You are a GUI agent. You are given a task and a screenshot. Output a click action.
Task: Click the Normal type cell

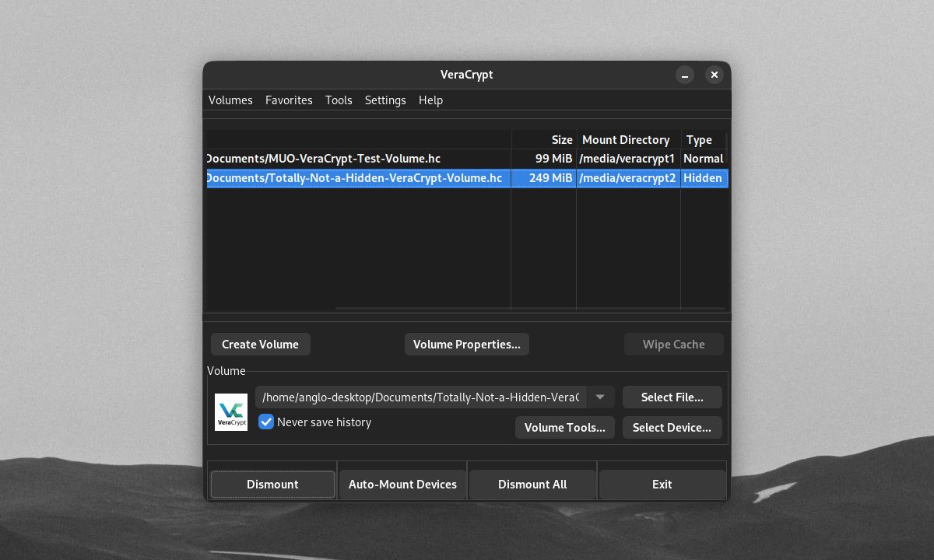point(703,159)
